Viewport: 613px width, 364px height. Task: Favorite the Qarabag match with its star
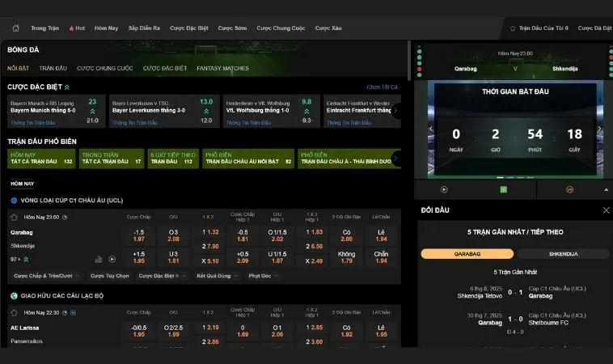[15, 218]
